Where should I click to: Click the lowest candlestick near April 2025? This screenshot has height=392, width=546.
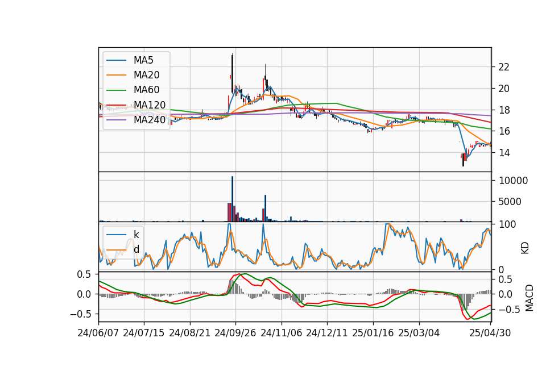[x=463, y=160]
